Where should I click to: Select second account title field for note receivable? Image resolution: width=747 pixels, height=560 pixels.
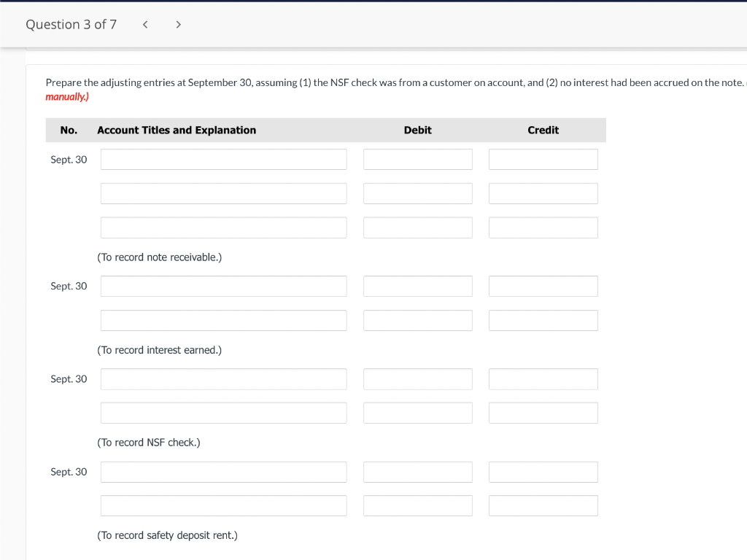coord(223,194)
